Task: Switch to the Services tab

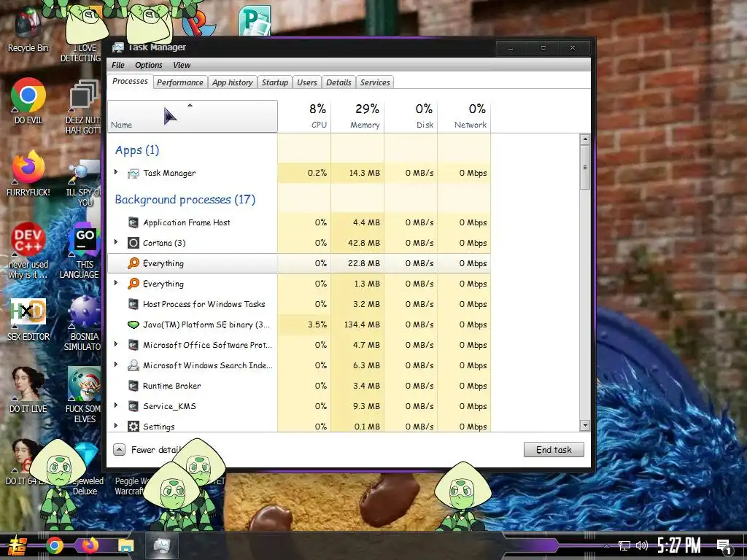Action: (x=375, y=82)
